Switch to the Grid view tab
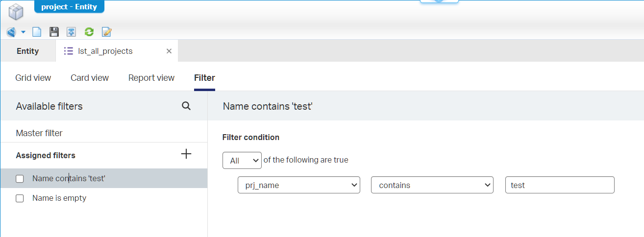Viewport: 644px width, 237px height. [x=33, y=78]
